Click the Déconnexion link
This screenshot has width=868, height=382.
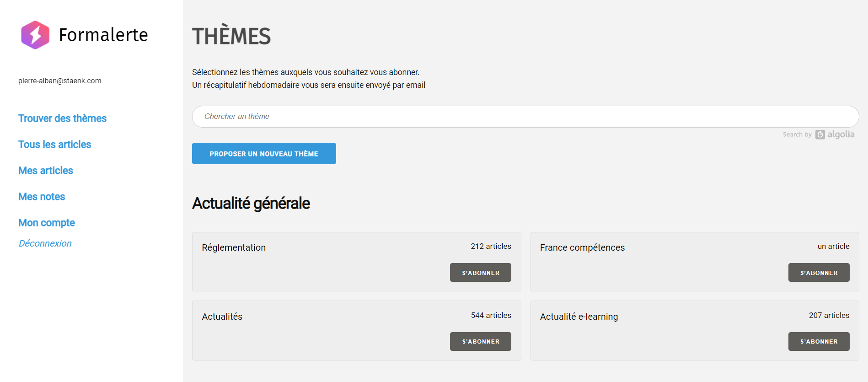[x=45, y=243]
